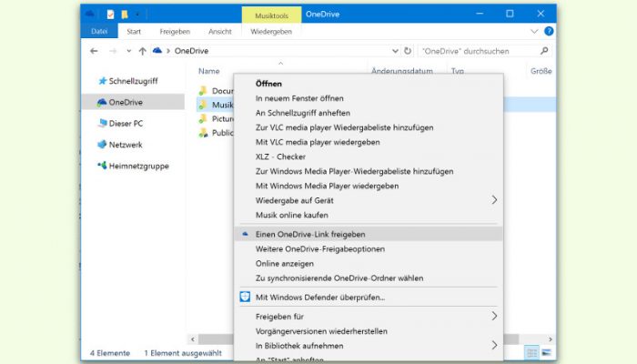Click the 4 Elemente status text
The height and width of the screenshot is (364, 637).
click(x=110, y=353)
